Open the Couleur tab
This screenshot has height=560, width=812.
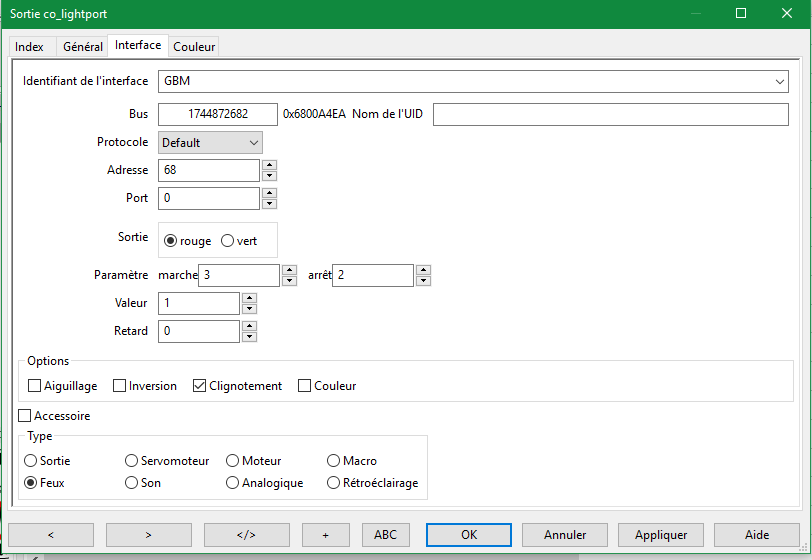click(x=194, y=47)
